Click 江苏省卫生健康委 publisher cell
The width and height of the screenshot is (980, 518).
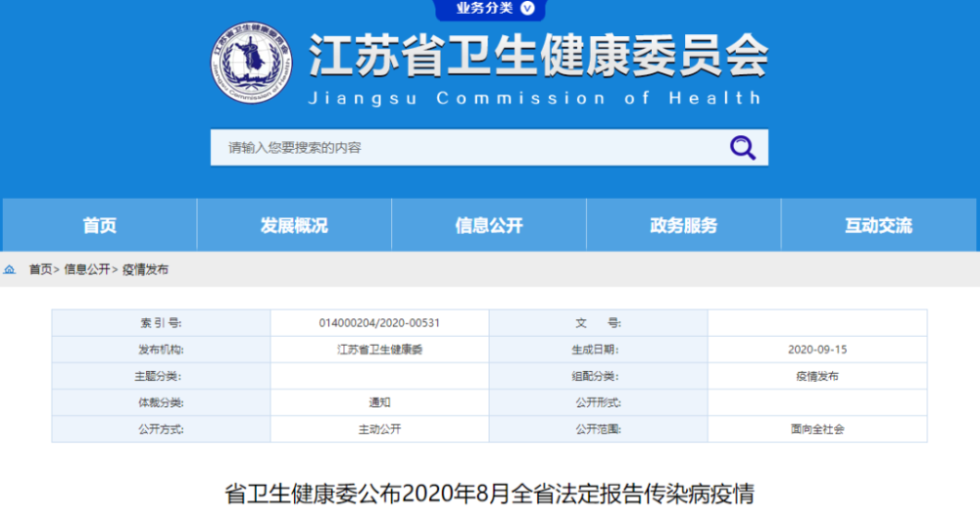pos(379,350)
